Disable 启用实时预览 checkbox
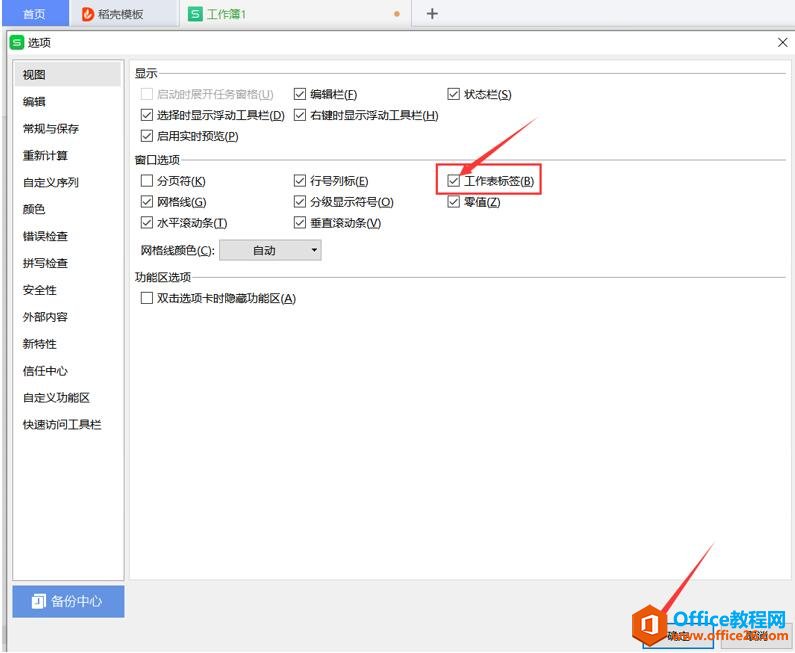Image resolution: width=795 pixels, height=653 pixels. 147,136
